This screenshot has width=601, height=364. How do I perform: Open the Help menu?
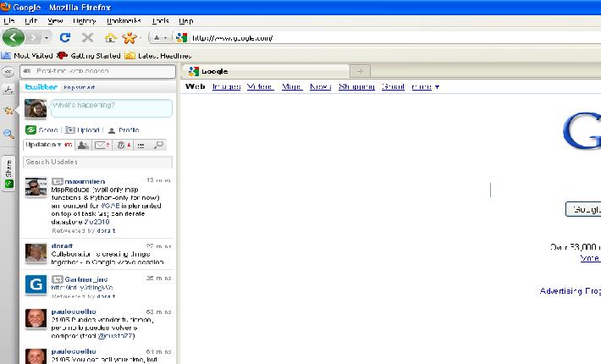[x=186, y=20]
